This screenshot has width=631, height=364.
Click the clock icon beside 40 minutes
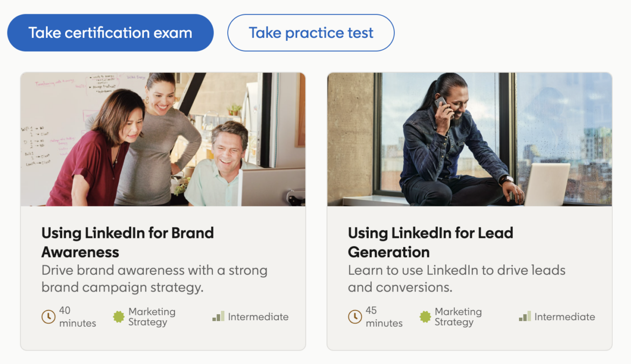click(x=48, y=317)
